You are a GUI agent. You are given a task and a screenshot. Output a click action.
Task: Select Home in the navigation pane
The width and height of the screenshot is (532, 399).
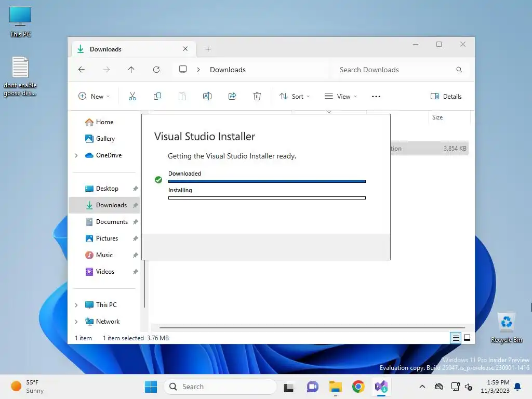pos(105,122)
